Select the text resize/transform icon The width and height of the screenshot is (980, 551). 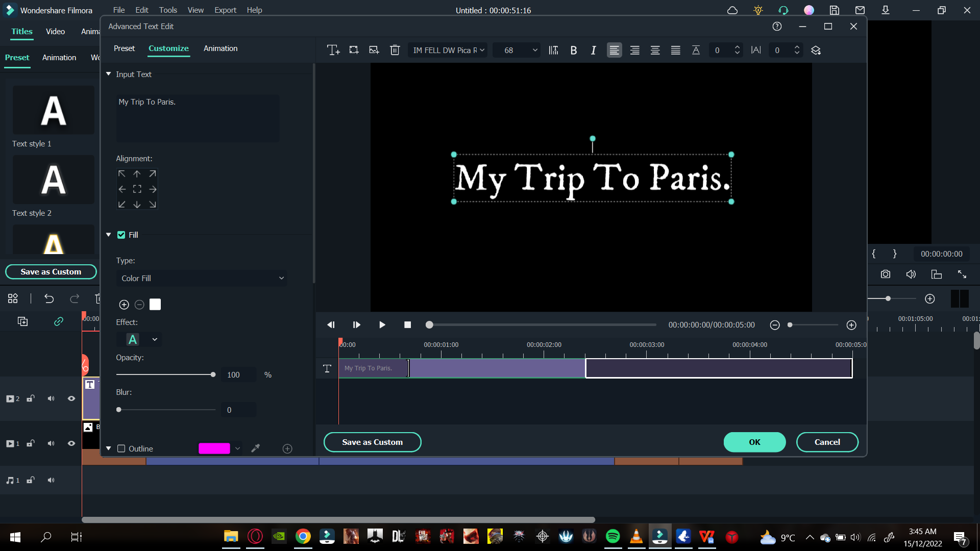353,50
